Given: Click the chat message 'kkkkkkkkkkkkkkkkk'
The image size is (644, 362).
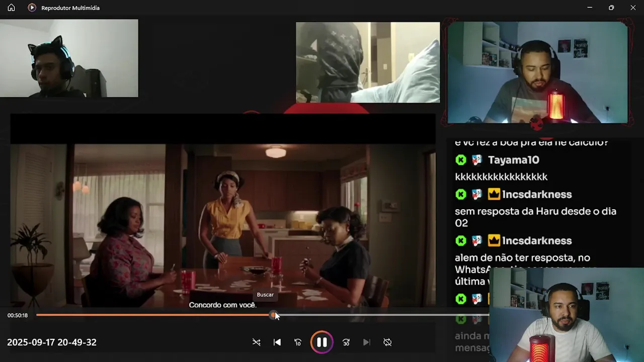Looking at the screenshot, I should tap(501, 177).
